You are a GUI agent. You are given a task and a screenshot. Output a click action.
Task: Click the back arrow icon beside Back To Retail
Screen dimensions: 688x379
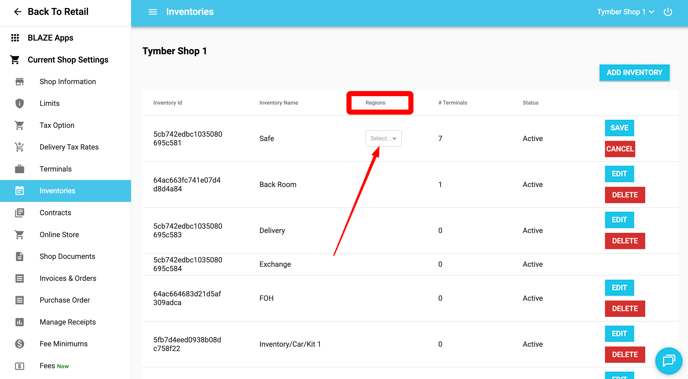tap(17, 12)
